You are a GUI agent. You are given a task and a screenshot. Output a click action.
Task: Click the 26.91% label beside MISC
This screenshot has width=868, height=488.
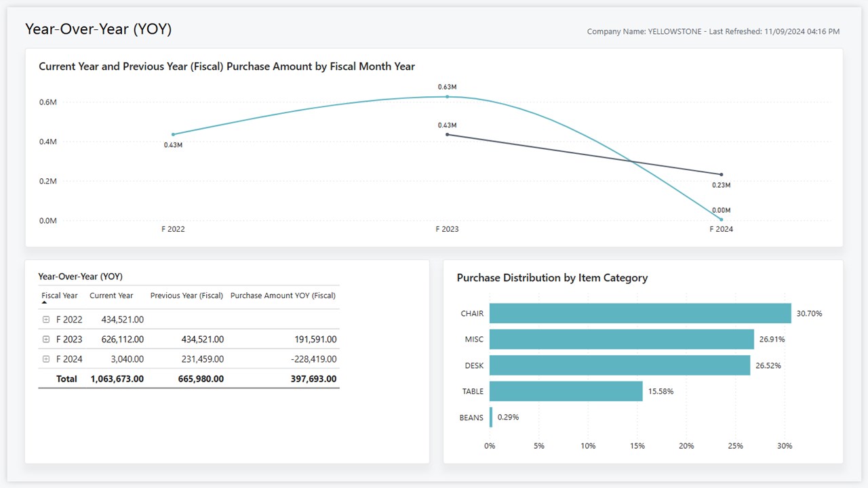tap(772, 340)
